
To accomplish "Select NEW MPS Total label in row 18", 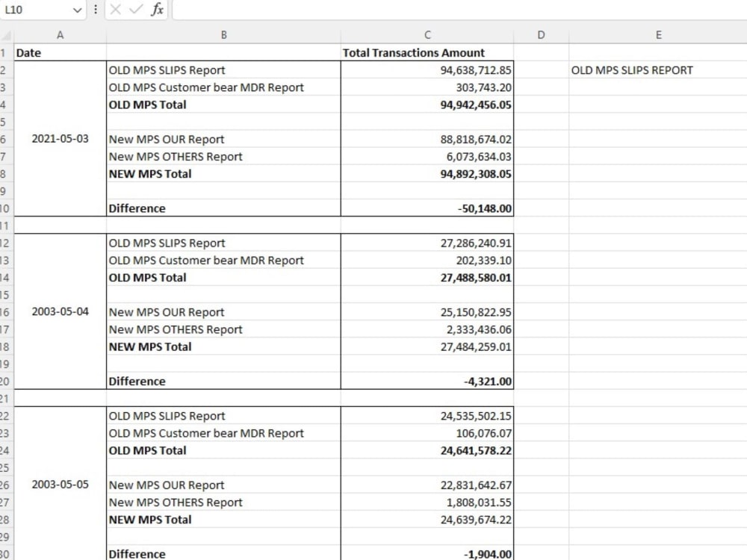I will 223,346.
